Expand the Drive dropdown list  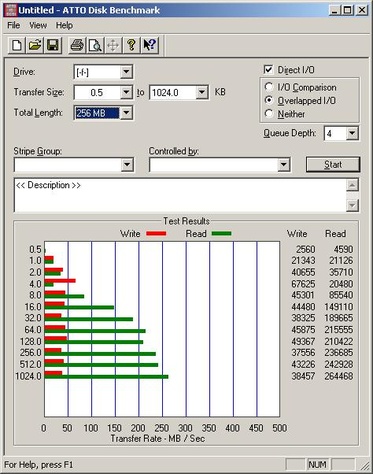pyautogui.click(x=126, y=72)
